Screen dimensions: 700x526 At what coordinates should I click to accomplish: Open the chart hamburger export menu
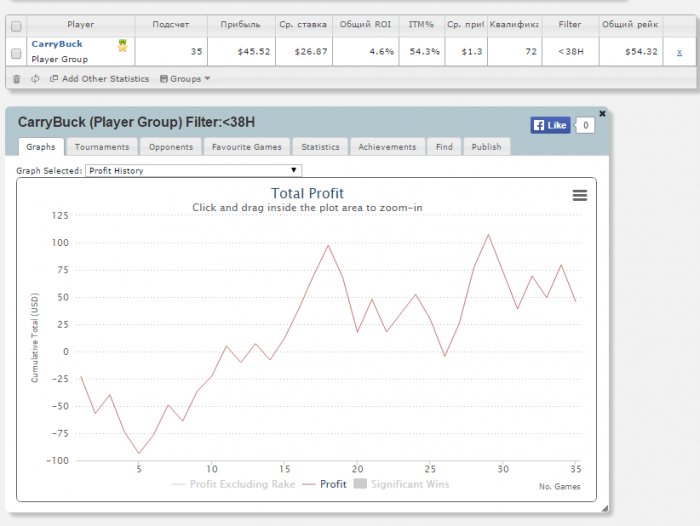[580, 195]
